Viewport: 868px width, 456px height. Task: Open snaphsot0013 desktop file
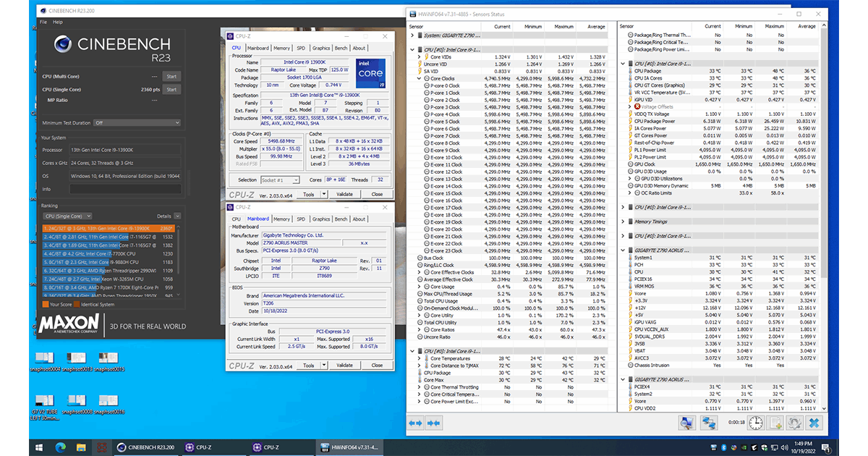pos(77,361)
